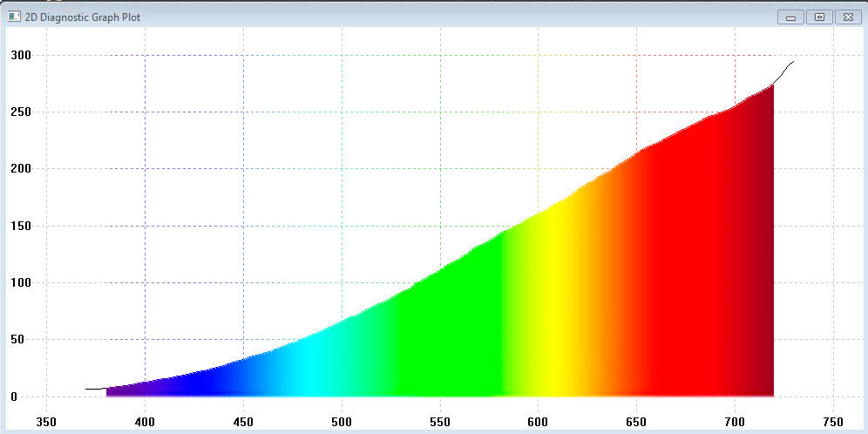Click the x-axis label 700
This screenshot has height=434, width=868.
(x=735, y=422)
